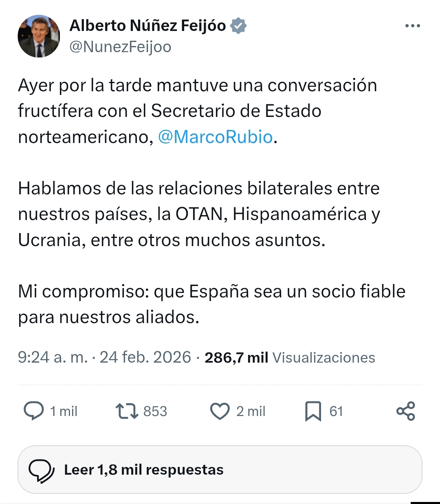The height and width of the screenshot is (504, 440).
Task: Click the @NunezFeijoo handle
Action: pos(120,47)
